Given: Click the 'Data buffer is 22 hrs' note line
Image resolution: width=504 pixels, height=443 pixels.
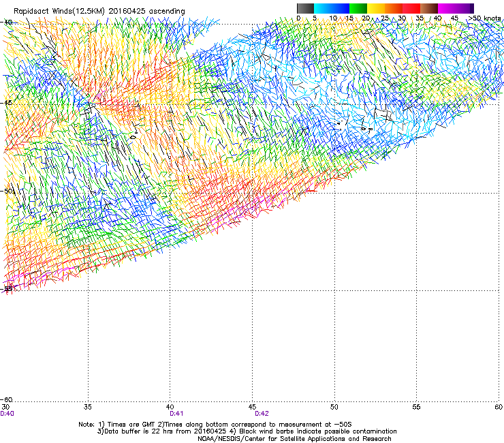Looking at the screenshot, I should (247, 431).
